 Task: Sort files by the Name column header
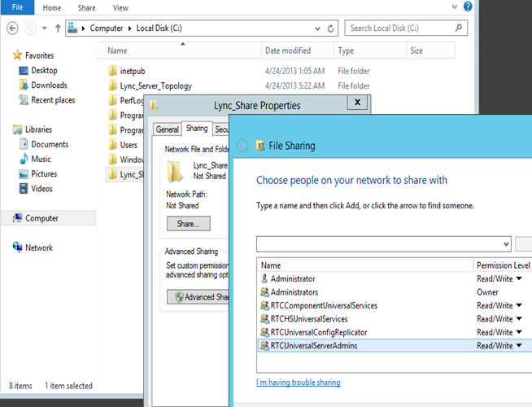point(179,50)
